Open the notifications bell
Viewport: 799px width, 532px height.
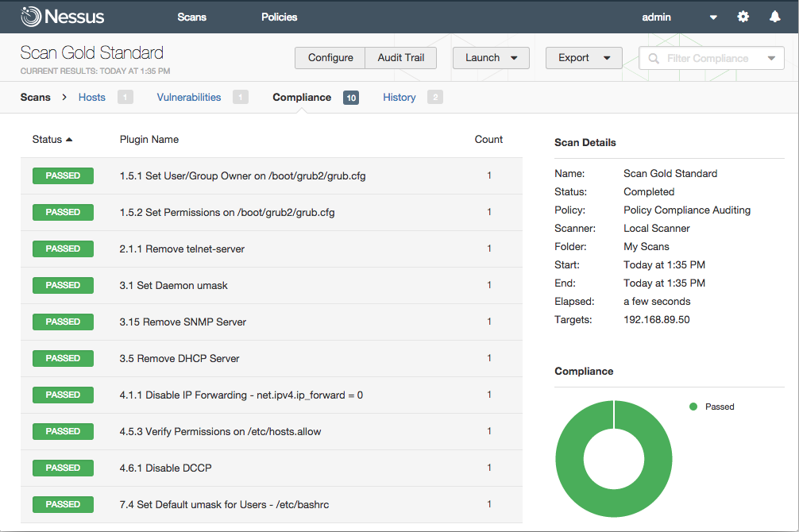774,17
